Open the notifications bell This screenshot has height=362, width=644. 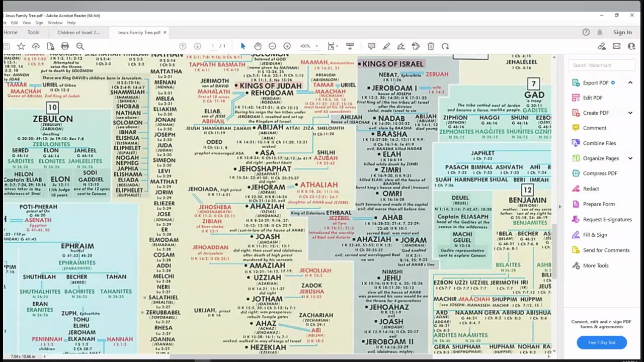[x=600, y=32]
